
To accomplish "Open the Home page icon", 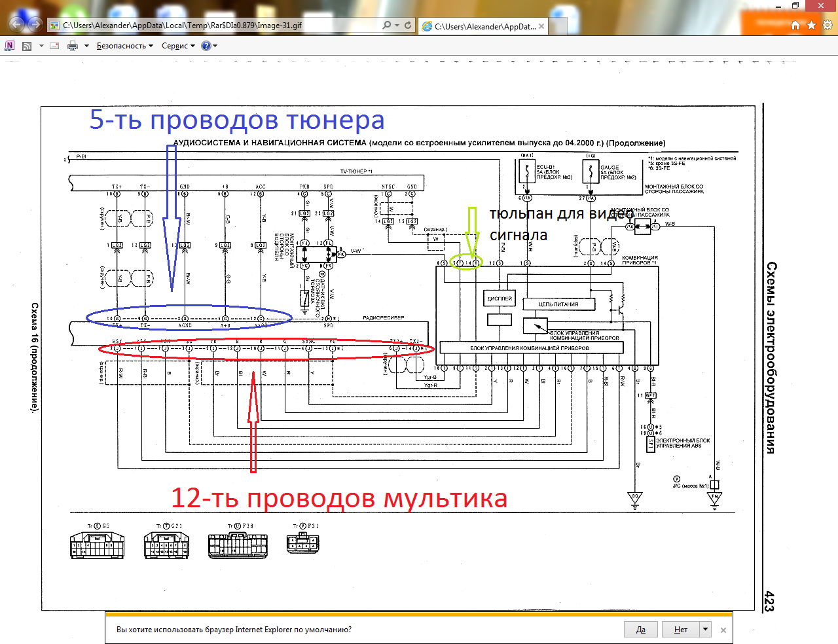I will tap(795, 26).
